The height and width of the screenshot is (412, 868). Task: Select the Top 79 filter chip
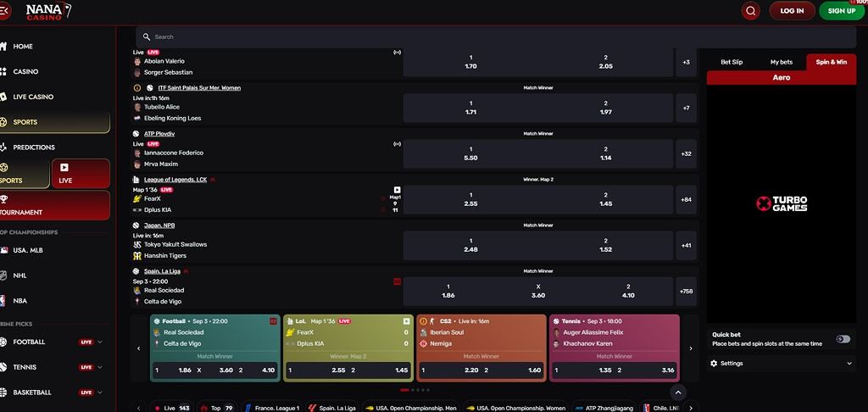pos(217,408)
